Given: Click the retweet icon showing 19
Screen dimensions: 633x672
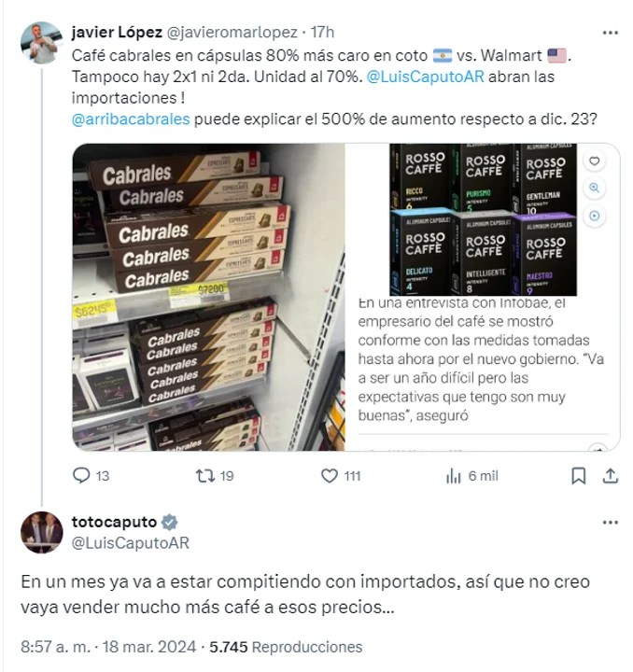Looking at the screenshot, I should 205,476.
